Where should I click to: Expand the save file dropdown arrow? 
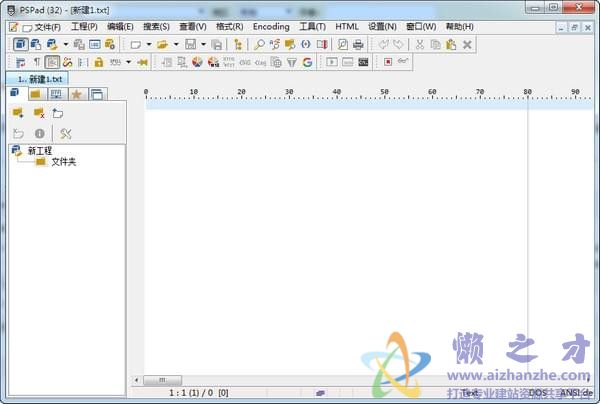tap(204, 44)
